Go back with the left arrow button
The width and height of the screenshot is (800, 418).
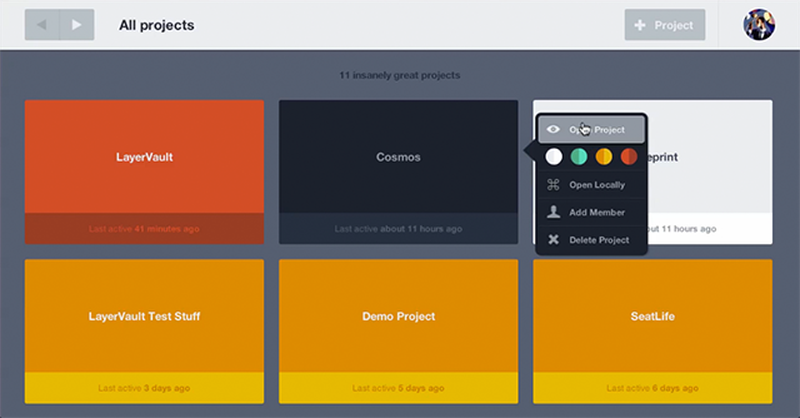coord(42,24)
